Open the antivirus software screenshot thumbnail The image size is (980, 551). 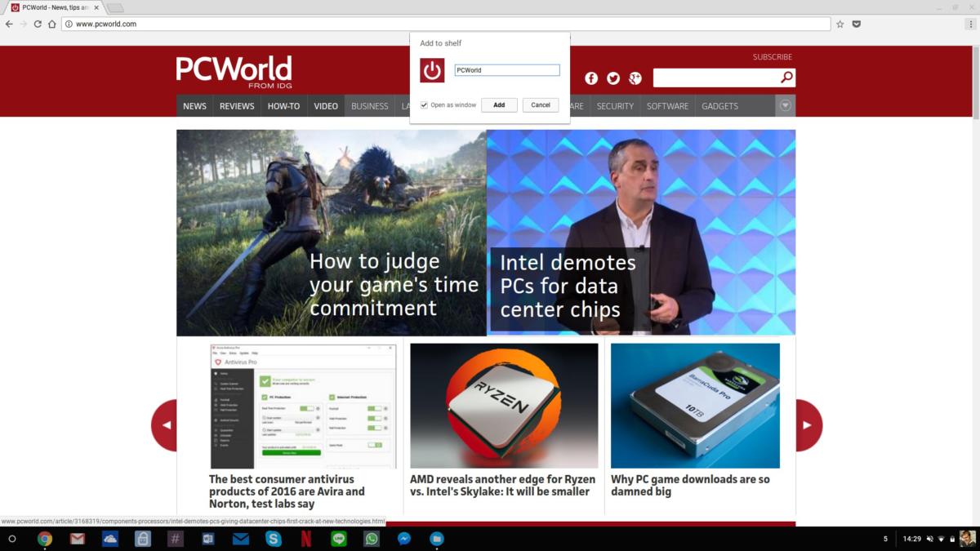click(303, 406)
